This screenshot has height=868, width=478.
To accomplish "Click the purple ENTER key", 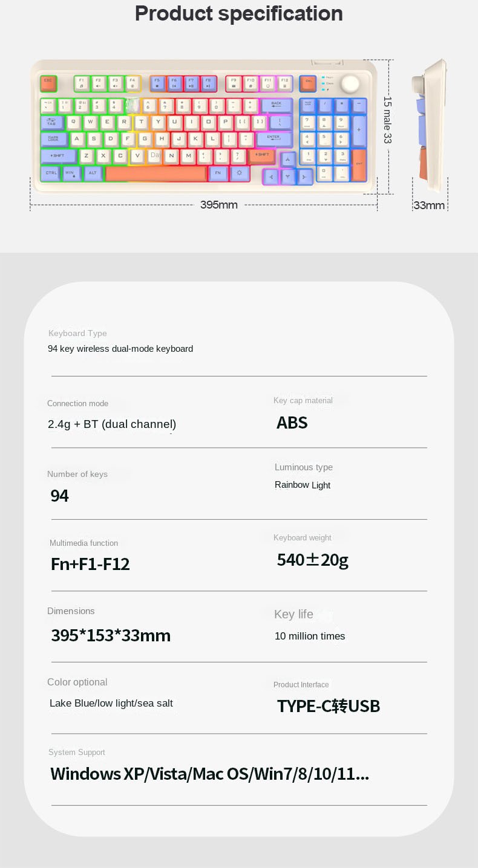I will point(274,139).
